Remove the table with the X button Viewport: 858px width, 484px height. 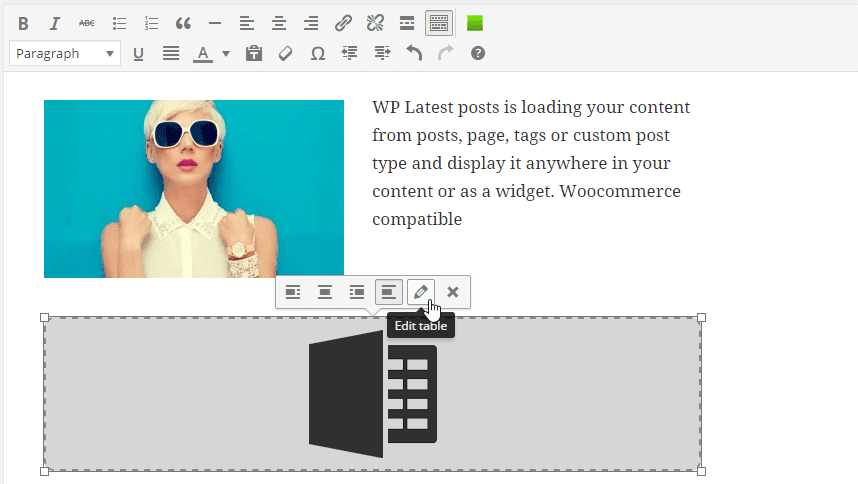[x=453, y=292]
